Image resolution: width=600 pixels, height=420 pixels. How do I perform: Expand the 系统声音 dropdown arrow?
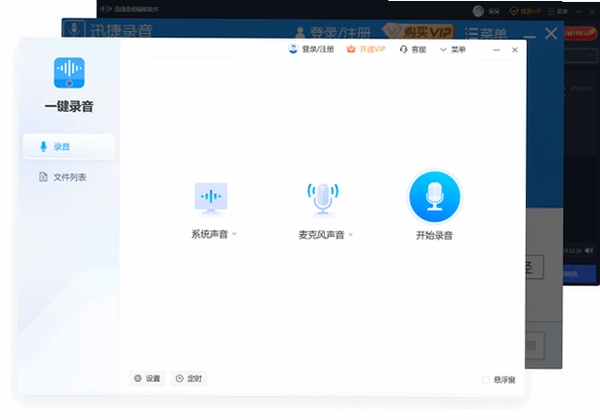(x=234, y=234)
